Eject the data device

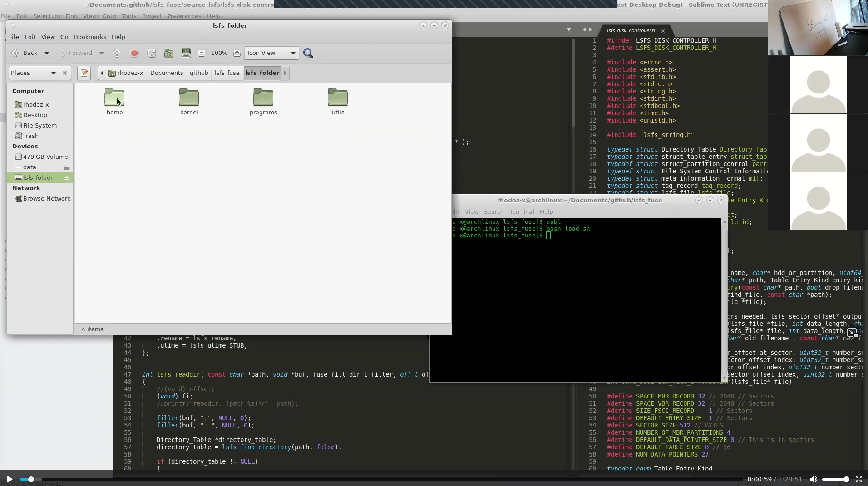point(67,167)
